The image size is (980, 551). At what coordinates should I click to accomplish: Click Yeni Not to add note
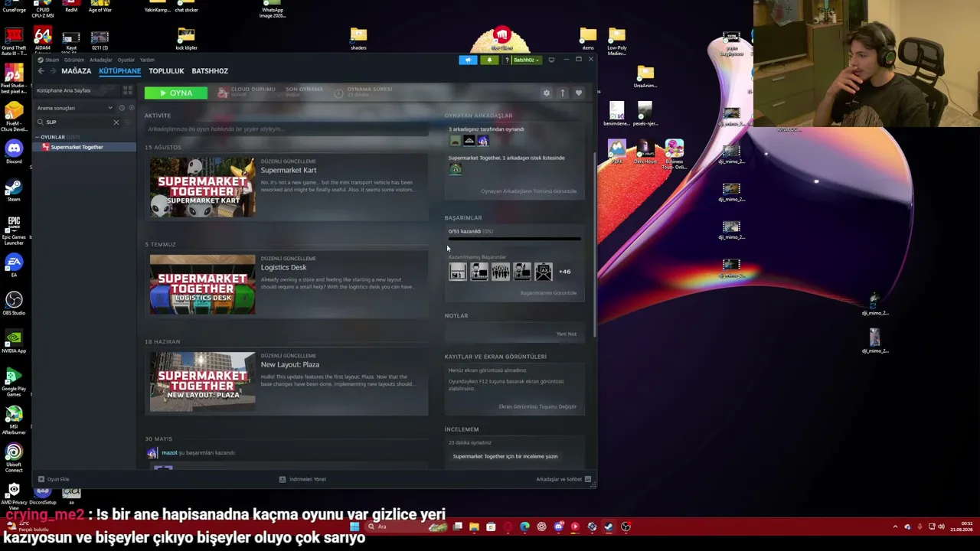[567, 334]
